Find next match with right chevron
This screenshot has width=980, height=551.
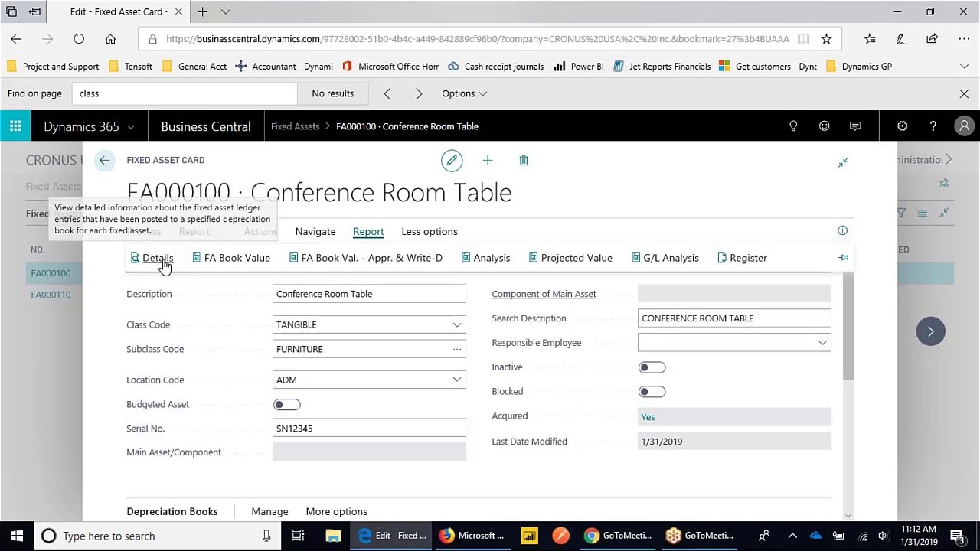point(419,93)
